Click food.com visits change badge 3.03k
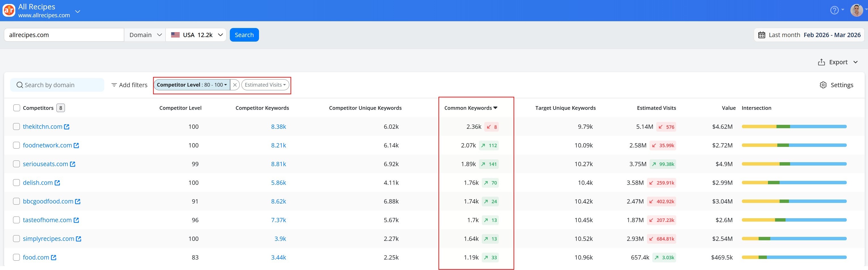This screenshot has height=270, width=868. click(x=664, y=258)
